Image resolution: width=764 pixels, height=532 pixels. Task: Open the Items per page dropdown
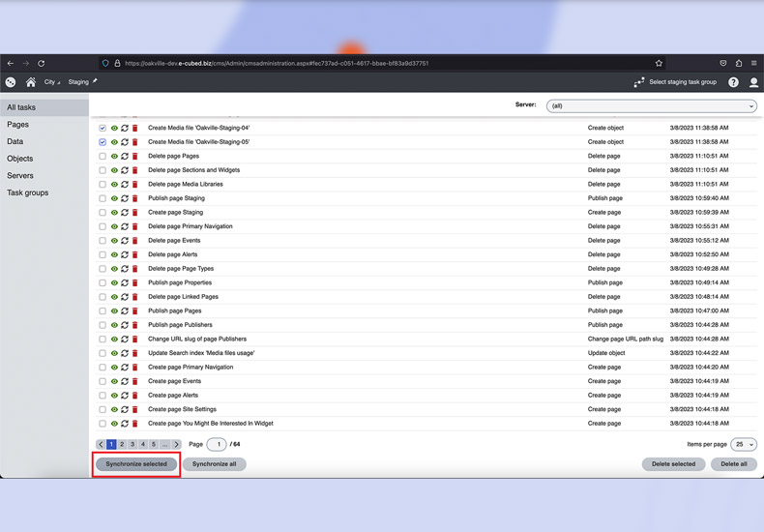(744, 444)
